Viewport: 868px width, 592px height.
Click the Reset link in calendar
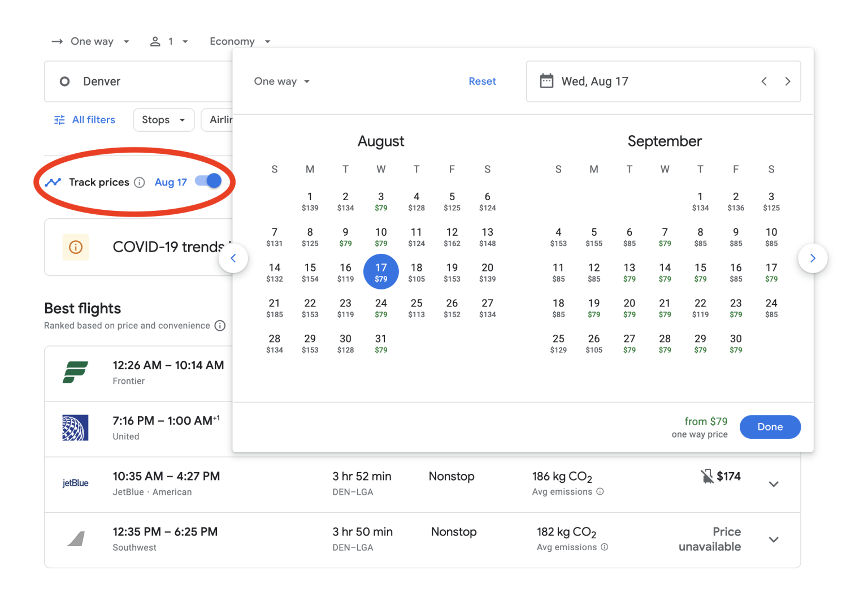click(x=482, y=81)
